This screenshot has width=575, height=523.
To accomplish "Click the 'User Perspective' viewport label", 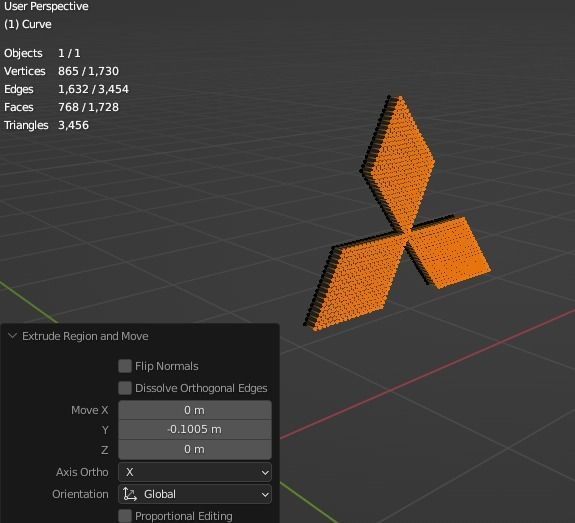I will click(46, 6).
